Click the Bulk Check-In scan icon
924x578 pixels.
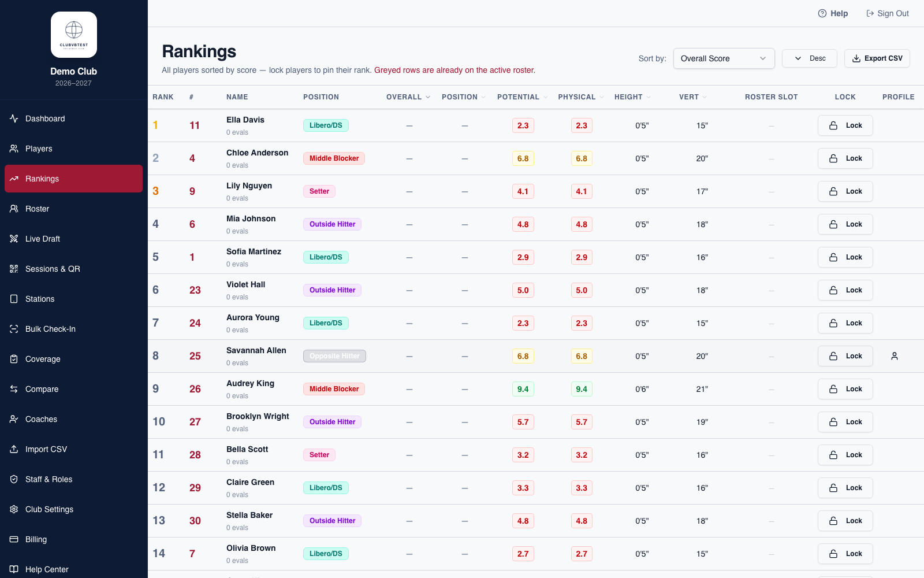coord(14,329)
